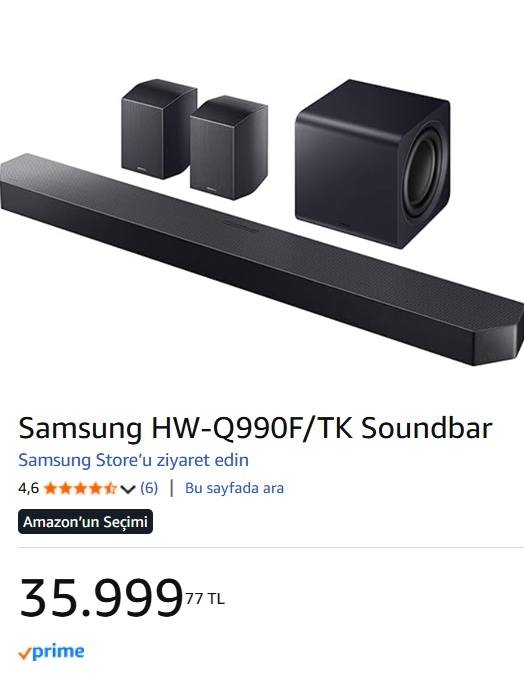Click the long soundbar in product image
This screenshot has height=686, width=524.
(262, 260)
